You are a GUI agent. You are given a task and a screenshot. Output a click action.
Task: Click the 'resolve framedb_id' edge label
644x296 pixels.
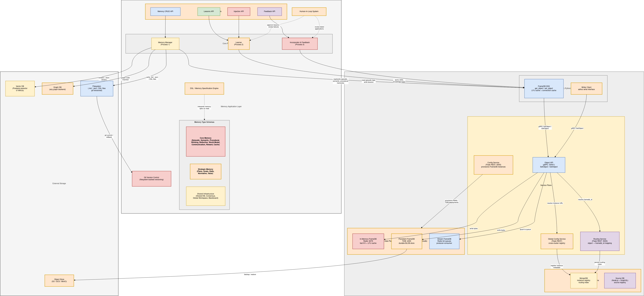585,200
